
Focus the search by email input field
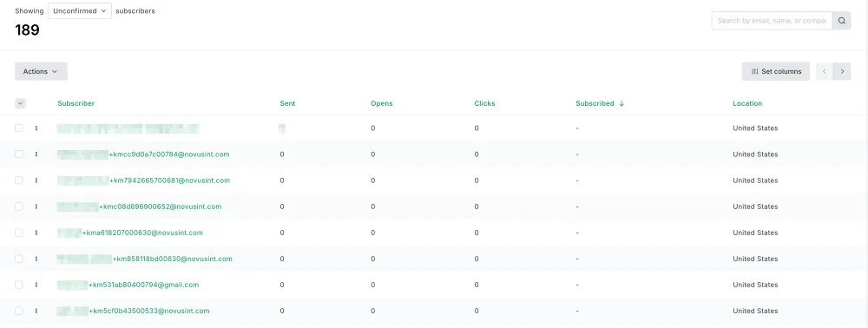[x=772, y=21]
